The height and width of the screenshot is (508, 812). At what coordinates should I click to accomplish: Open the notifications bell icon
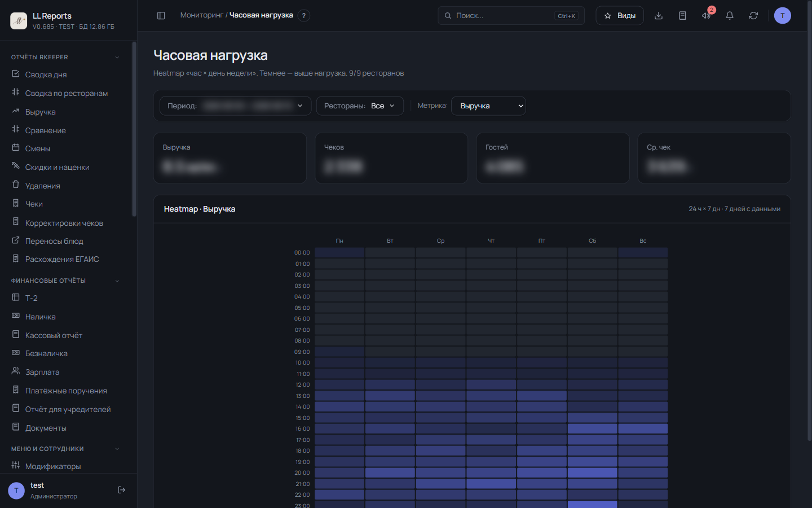(x=730, y=16)
